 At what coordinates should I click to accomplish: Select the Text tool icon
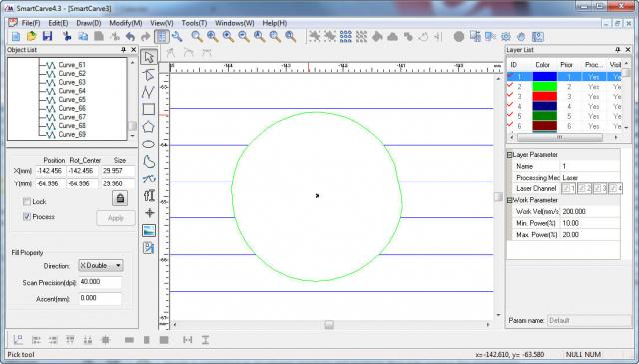click(149, 195)
